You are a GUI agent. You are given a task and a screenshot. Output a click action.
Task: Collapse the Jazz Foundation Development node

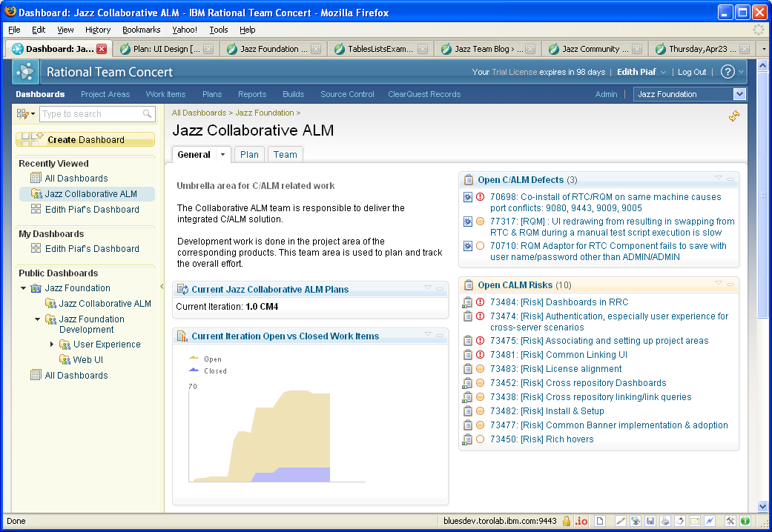(37, 319)
